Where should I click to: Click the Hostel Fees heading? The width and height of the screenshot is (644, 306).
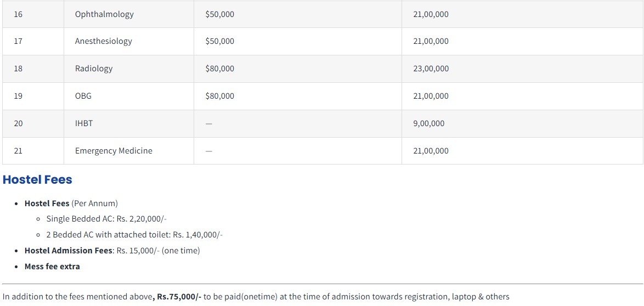(37, 180)
